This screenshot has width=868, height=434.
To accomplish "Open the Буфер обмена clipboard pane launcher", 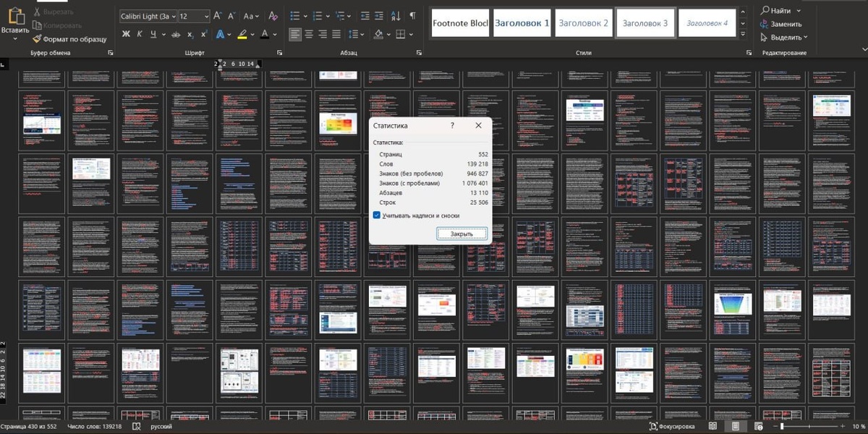I will pyautogui.click(x=111, y=53).
